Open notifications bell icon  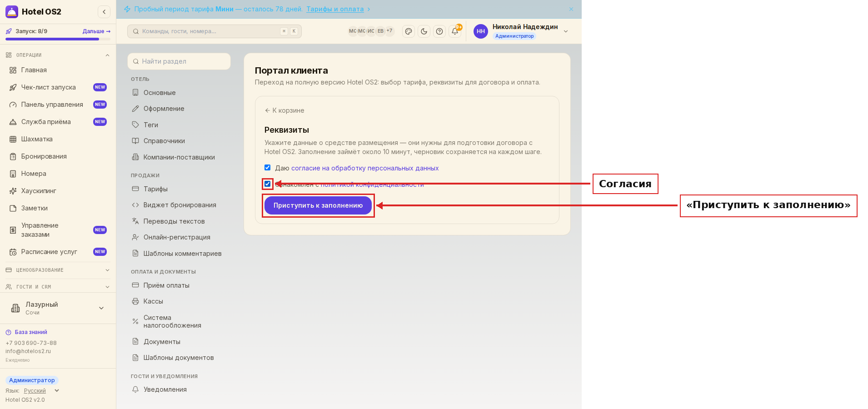click(x=455, y=31)
